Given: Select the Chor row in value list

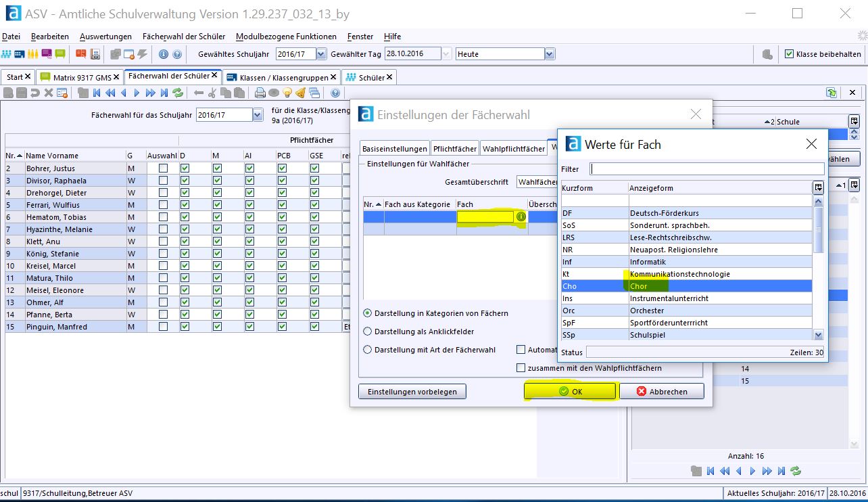Looking at the screenshot, I should pos(687,286).
